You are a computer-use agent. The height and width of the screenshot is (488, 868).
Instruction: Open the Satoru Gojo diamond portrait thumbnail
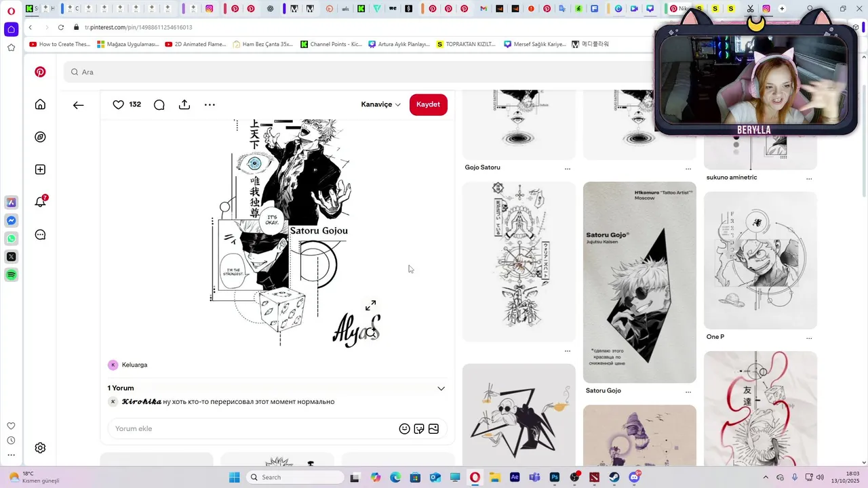[x=639, y=282]
